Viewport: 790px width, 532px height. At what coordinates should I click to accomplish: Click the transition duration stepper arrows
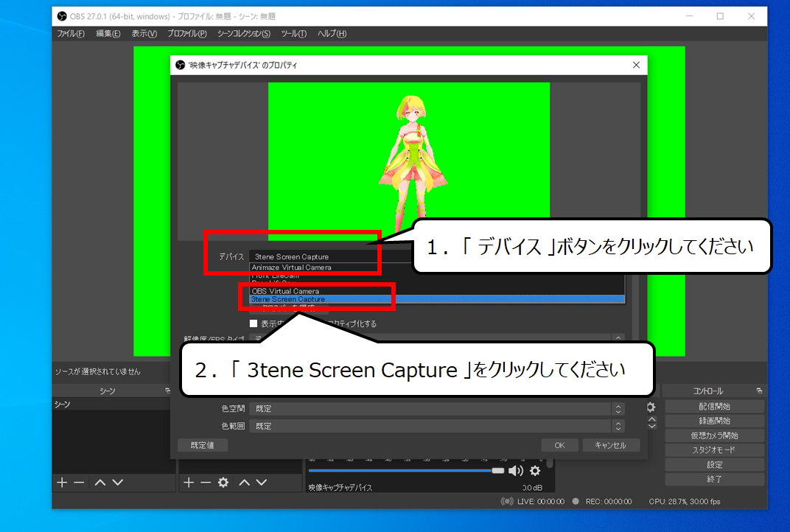pos(652,423)
